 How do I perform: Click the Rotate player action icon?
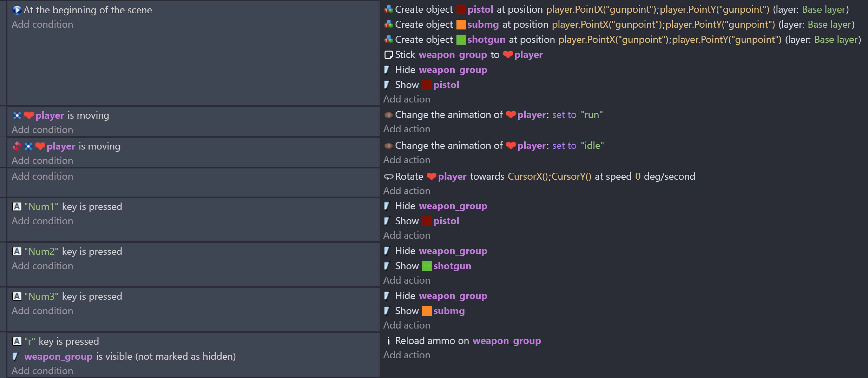388,177
